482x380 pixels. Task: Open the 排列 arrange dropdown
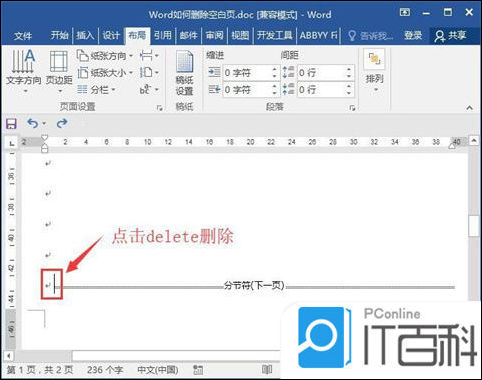click(375, 71)
